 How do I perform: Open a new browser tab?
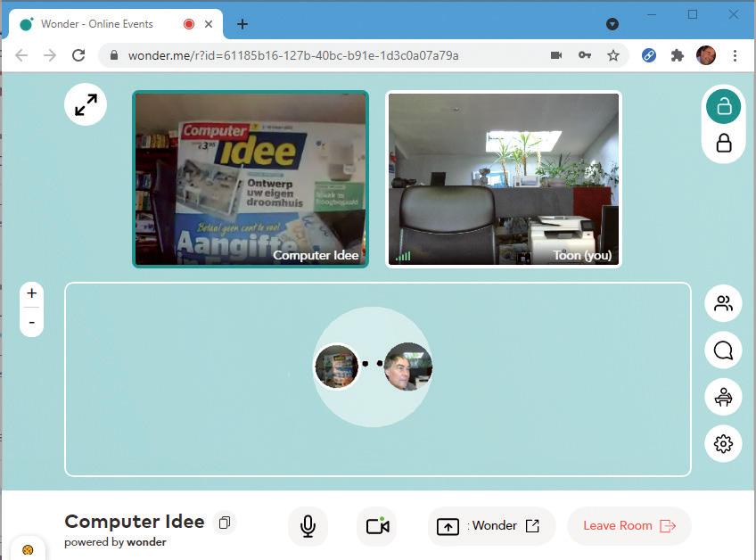click(242, 24)
